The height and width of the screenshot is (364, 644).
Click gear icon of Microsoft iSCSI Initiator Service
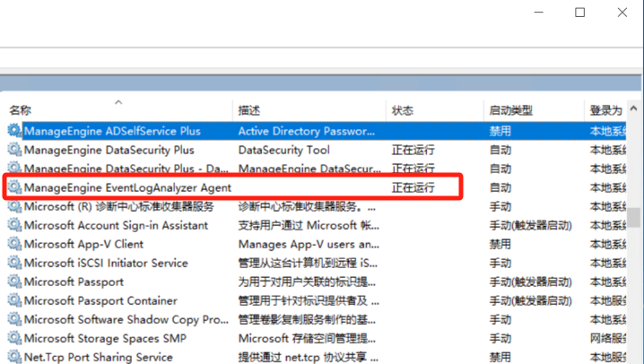pos(14,263)
